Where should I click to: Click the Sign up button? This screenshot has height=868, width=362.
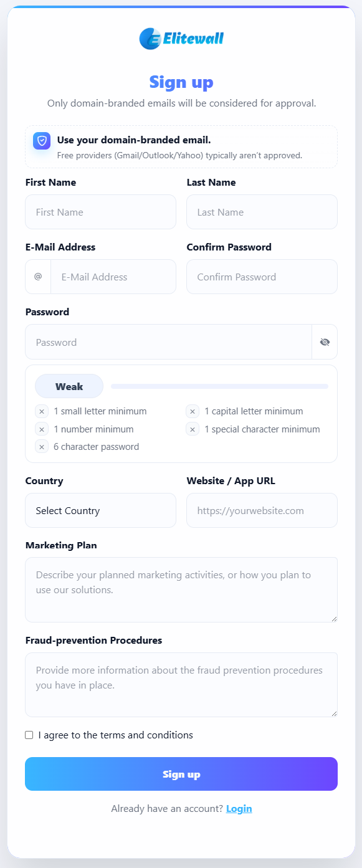coord(181,774)
